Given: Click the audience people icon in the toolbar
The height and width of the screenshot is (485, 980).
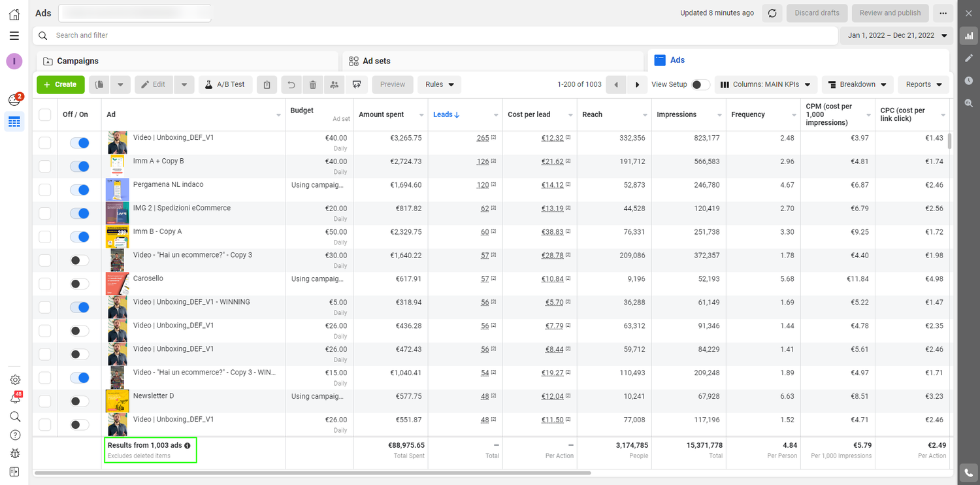Looking at the screenshot, I should coord(335,84).
